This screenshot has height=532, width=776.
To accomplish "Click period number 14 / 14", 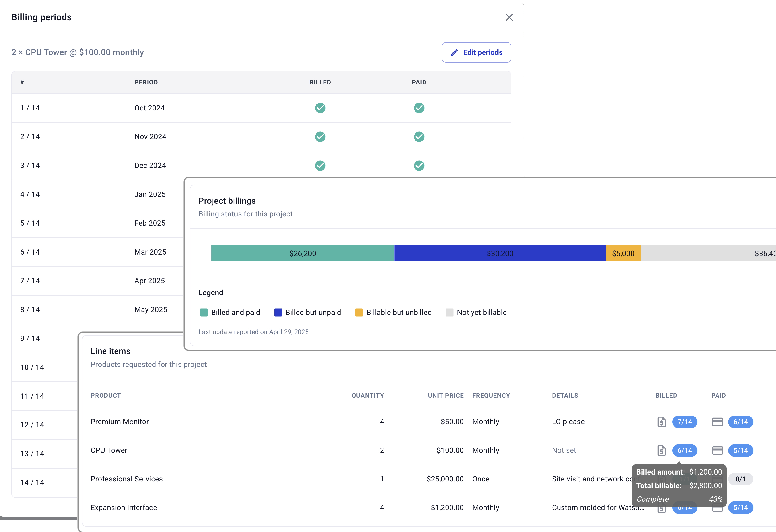I will (x=32, y=483).
